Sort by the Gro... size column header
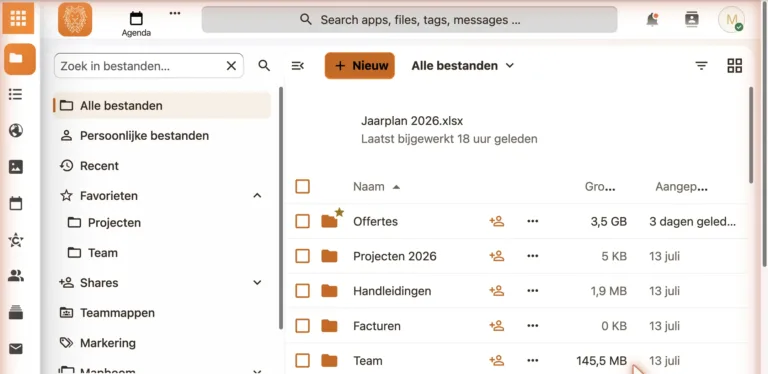The image size is (768, 374). tap(600, 187)
